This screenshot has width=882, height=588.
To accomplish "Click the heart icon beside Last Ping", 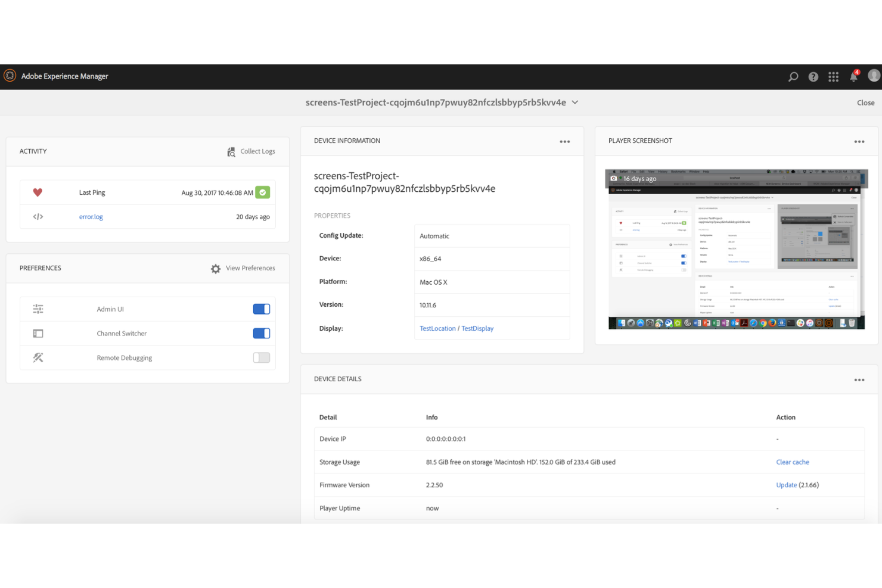I will pos(38,192).
